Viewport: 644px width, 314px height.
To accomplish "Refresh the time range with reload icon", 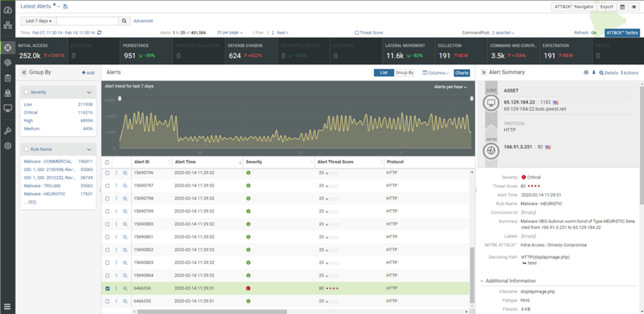I will [99, 33].
